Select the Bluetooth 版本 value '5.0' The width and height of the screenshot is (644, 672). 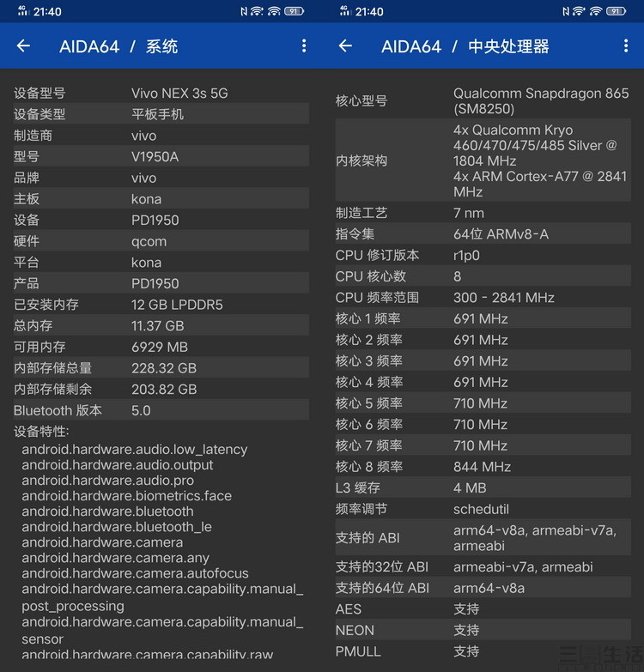point(141,410)
